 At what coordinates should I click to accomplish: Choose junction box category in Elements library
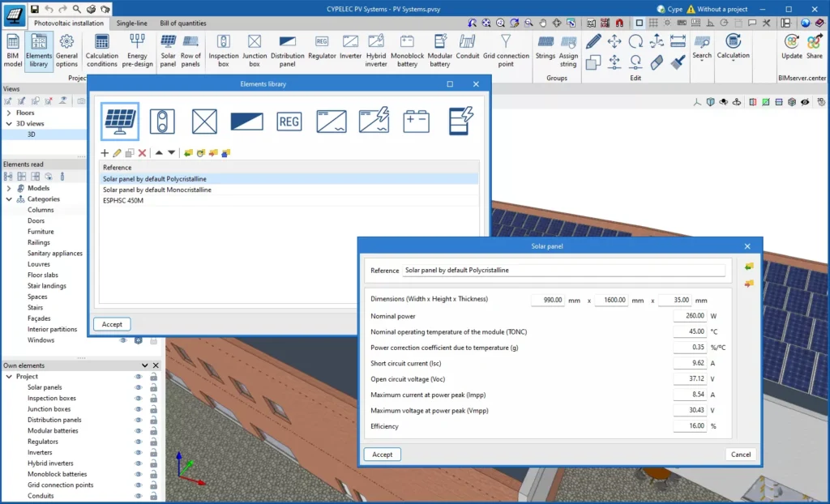coord(204,122)
